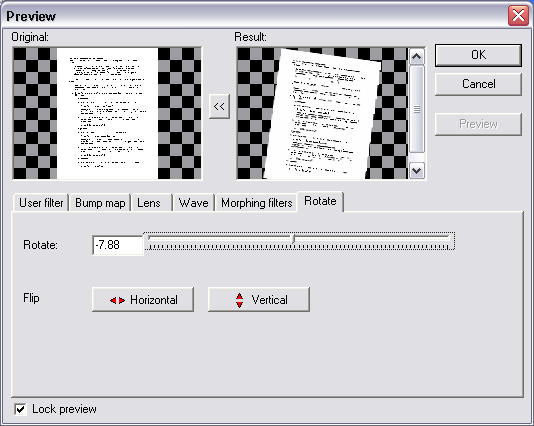Click the Result preview scroll-down arrow
Viewport: 534px width, 426px height.
click(x=417, y=170)
